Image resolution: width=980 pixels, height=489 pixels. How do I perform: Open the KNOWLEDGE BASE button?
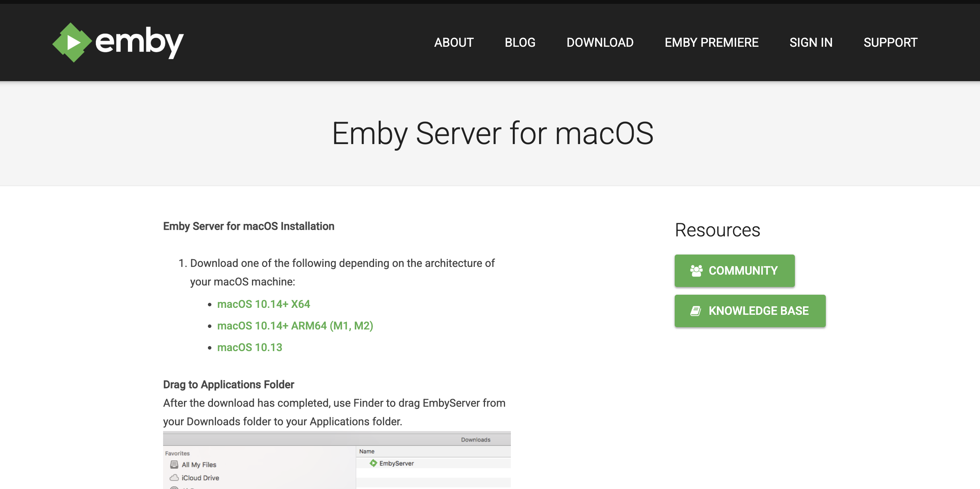pyautogui.click(x=750, y=311)
